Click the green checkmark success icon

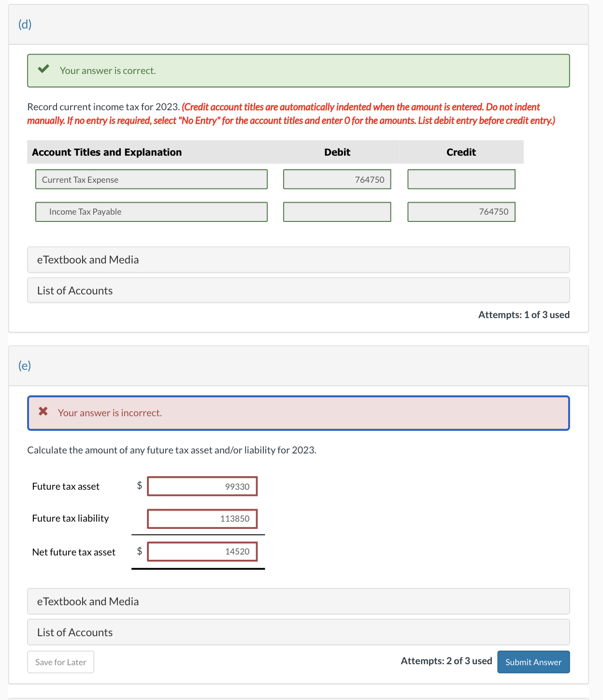[x=43, y=70]
